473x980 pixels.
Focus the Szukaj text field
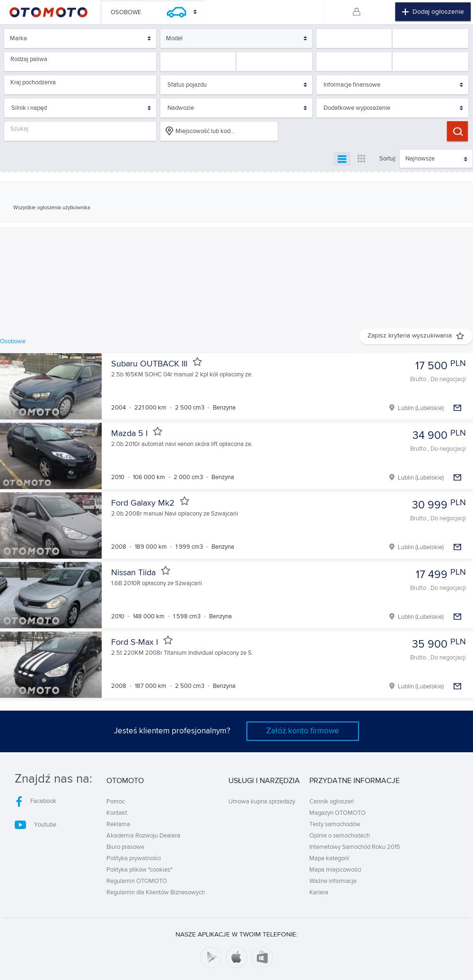[80, 131]
